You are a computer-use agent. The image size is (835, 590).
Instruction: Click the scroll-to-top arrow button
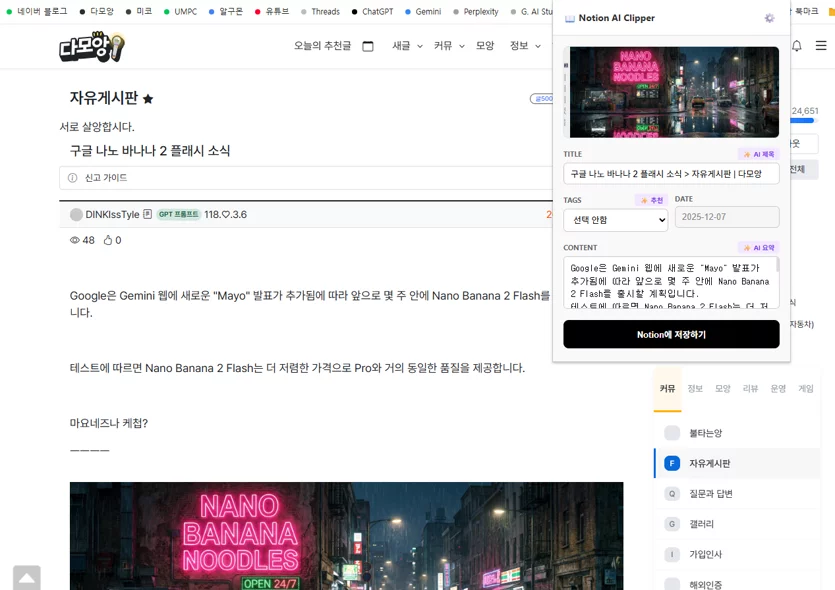pos(27,578)
